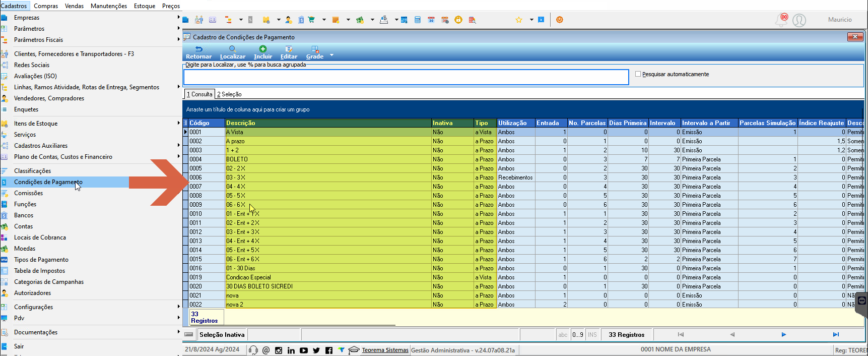Image resolution: width=868 pixels, height=356 pixels.
Task: Click the Incluir green plus icon
Action: 262,49
